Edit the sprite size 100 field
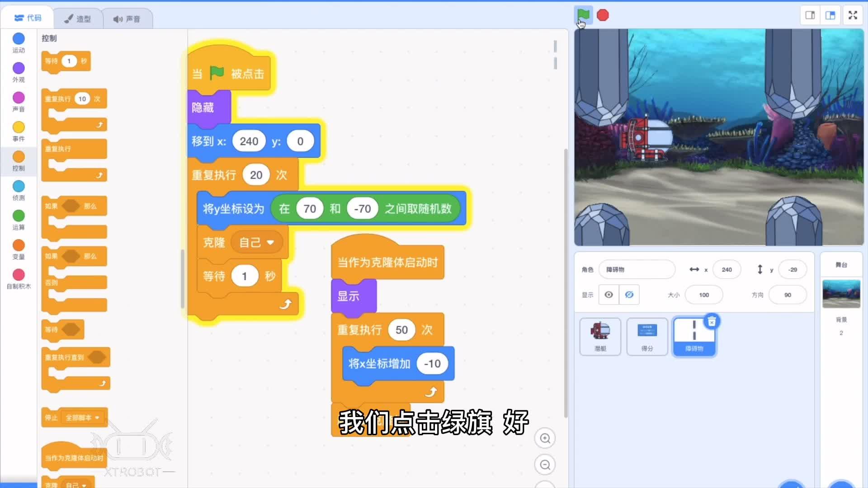 704,295
